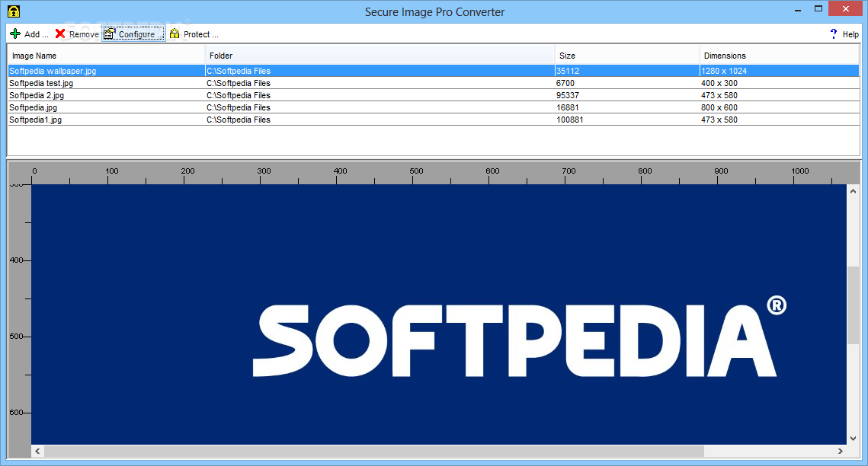Click the preview scroll down arrow
This screenshot has width=868, height=466.
[853, 439]
